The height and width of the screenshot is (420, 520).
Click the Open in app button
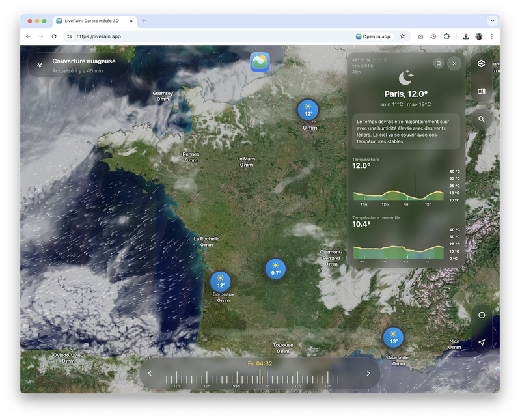[x=373, y=36]
